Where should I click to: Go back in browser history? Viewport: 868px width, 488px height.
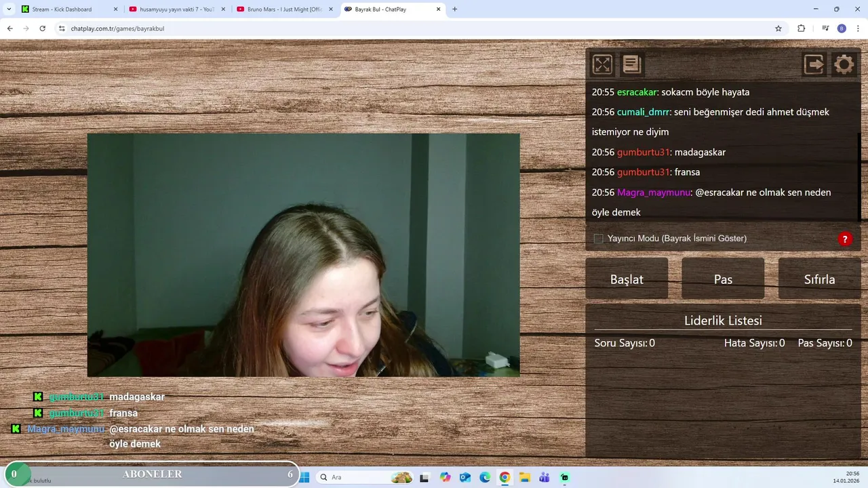point(9,28)
